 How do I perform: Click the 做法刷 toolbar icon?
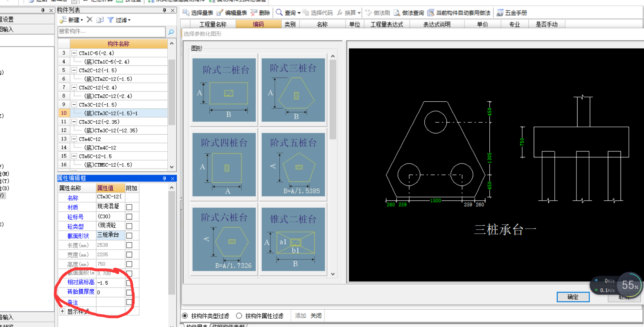[368, 13]
